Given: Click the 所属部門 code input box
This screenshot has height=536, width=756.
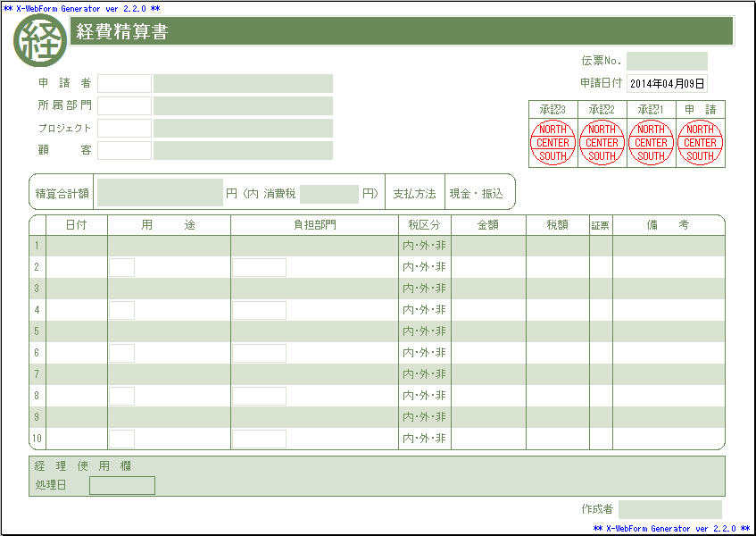Looking at the screenshot, I should [124, 106].
